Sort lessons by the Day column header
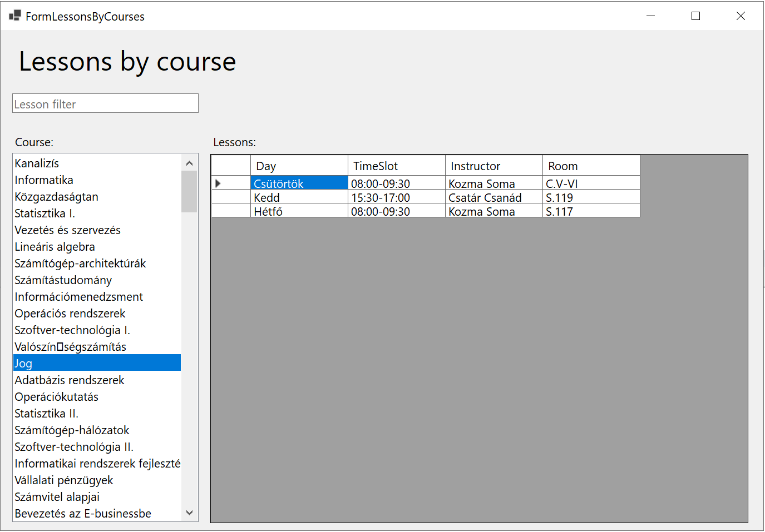The image size is (765, 532). [299, 166]
